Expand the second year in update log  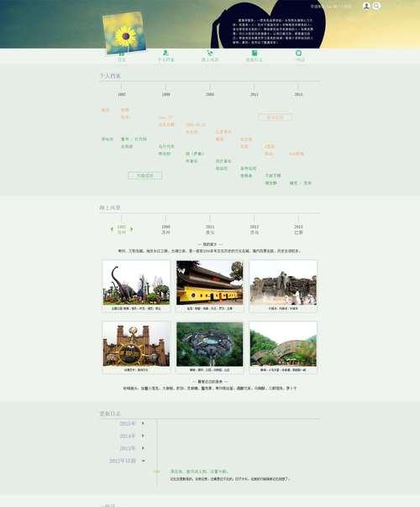(x=143, y=436)
